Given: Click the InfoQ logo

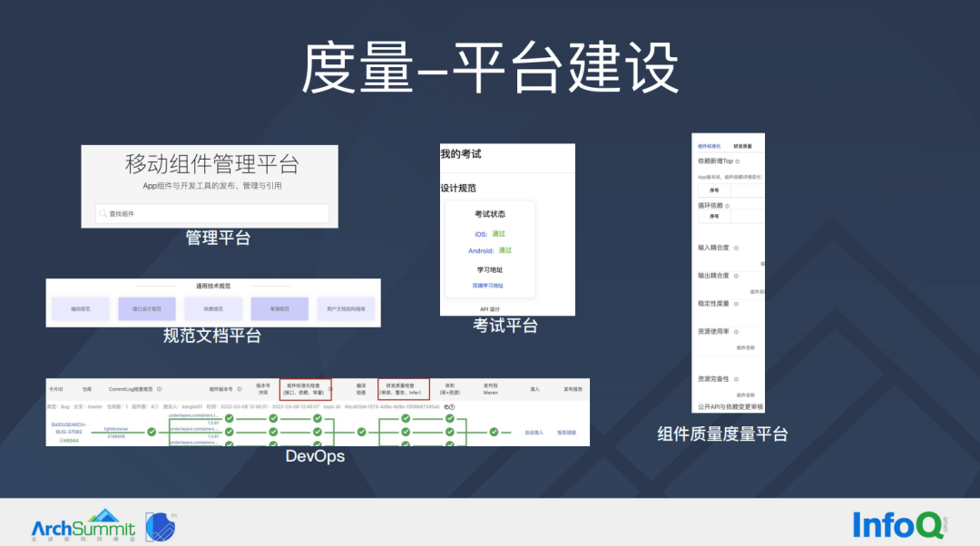Looking at the screenshot, I should pos(898,525).
